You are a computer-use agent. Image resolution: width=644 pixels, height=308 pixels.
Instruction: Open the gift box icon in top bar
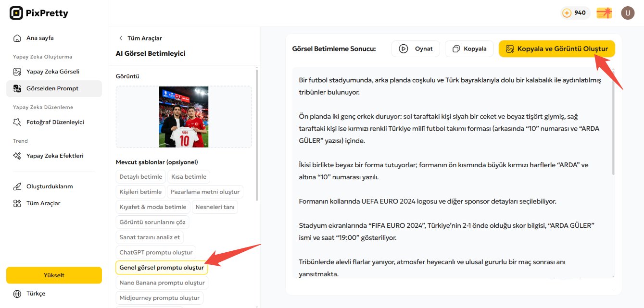tap(604, 13)
